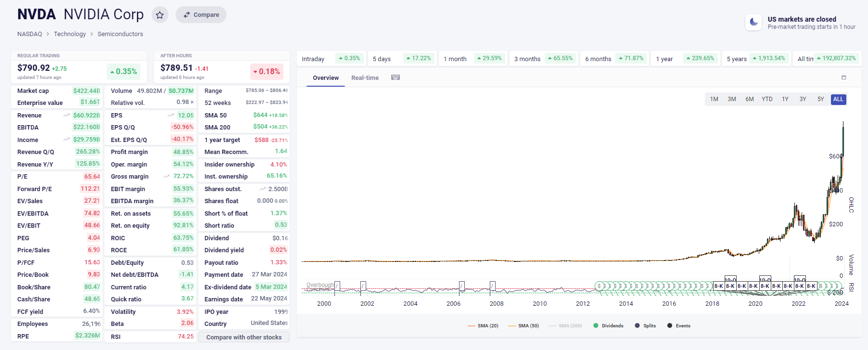Select the 3Y chart range

tap(803, 99)
